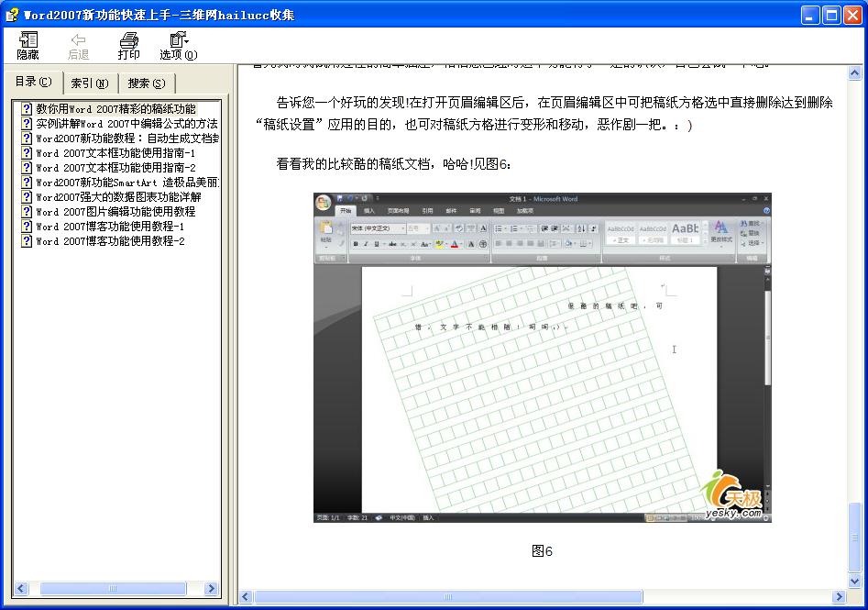Open topic Word 2007文本框功能使用指南-1
The width and height of the screenshot is (868, 610).
pyautogui.click(x=115, y=153)
